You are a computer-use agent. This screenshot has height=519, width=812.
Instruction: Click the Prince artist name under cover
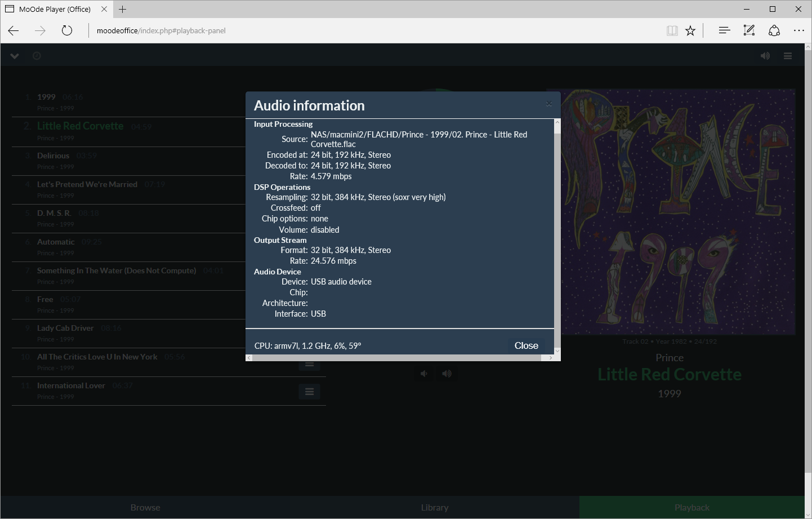coord(670,358)
